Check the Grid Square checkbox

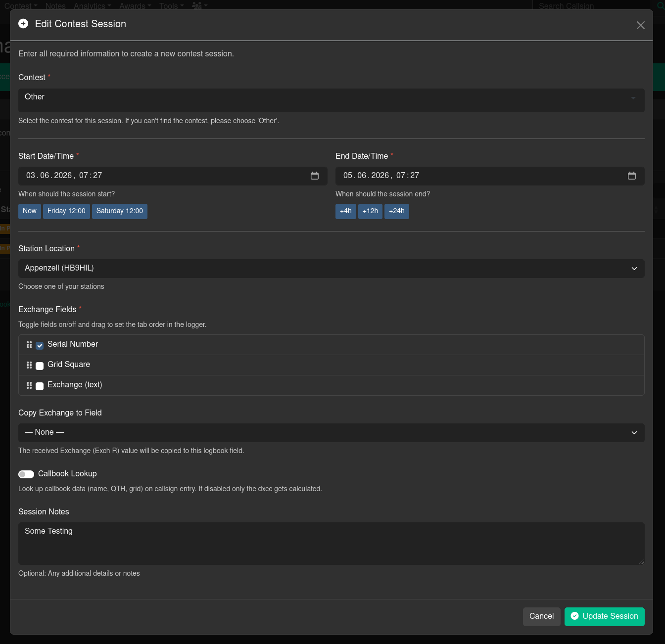[x=40, y=366]
